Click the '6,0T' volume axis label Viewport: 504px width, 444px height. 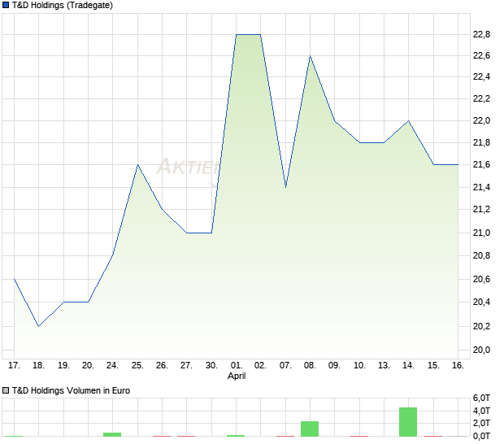(481, 398)
